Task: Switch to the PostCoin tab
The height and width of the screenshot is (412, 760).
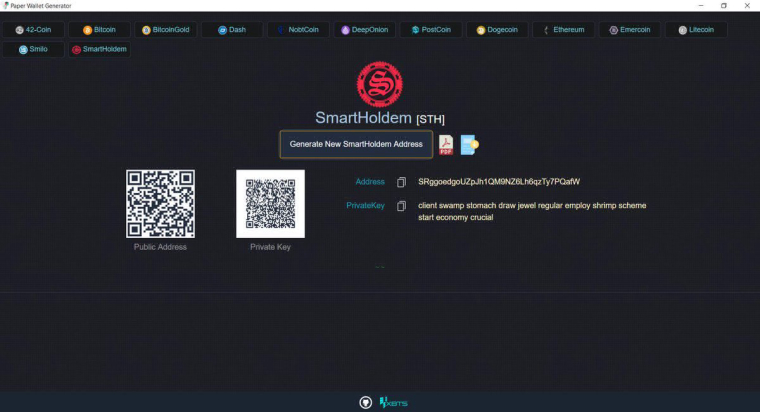Action: (x=431, y=30)
